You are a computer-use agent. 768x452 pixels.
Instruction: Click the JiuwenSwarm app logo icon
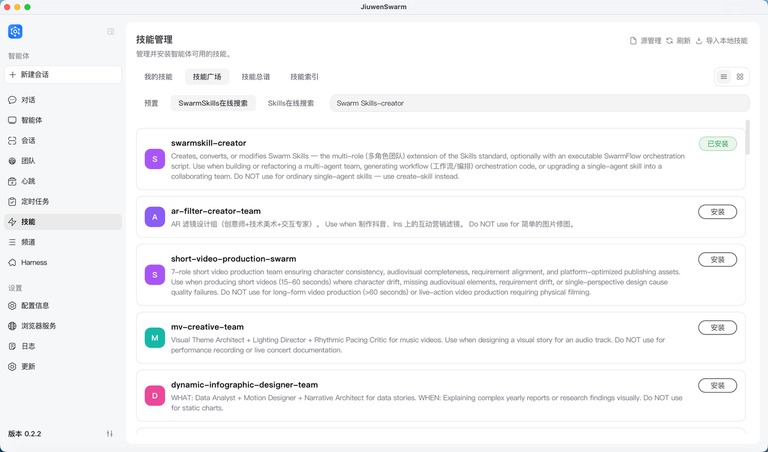(x=15, y=31)
